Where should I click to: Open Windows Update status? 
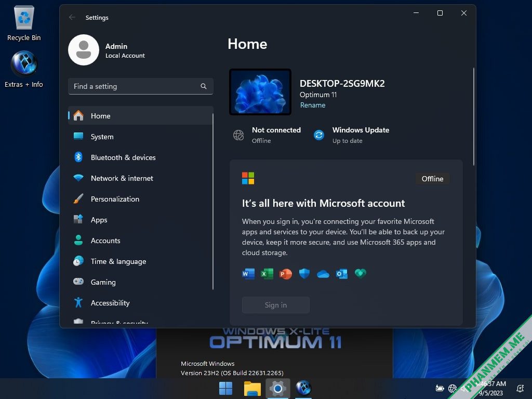point(351,135)
